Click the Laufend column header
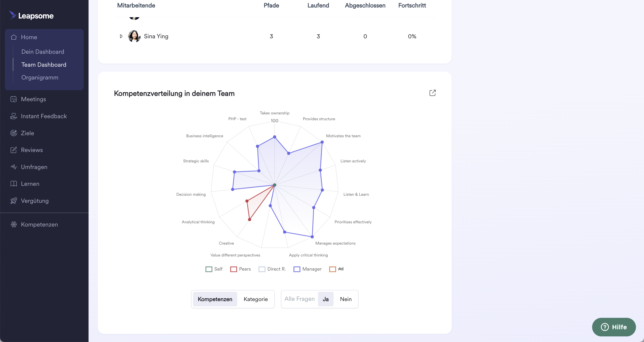 coord(318,5)
